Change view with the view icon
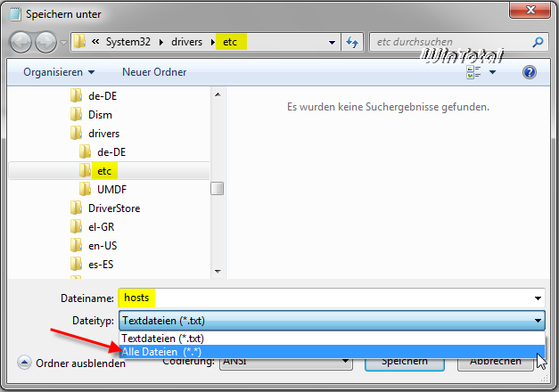The image size is (559, 392). point(473,72)
